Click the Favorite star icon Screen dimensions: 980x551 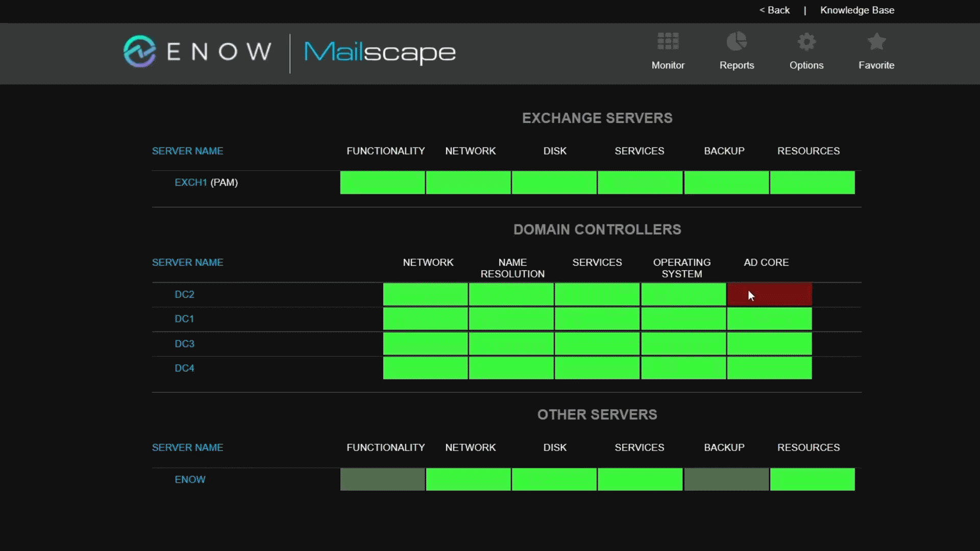click(876, 42)
